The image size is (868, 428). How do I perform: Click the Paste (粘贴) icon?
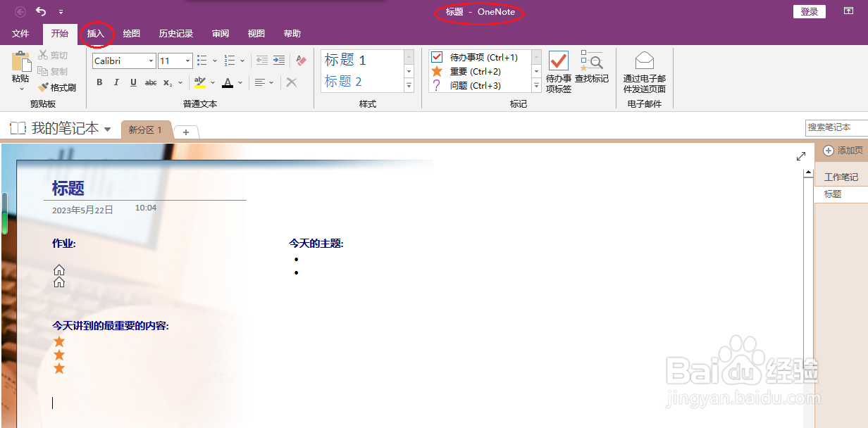(x=20, y=61)
